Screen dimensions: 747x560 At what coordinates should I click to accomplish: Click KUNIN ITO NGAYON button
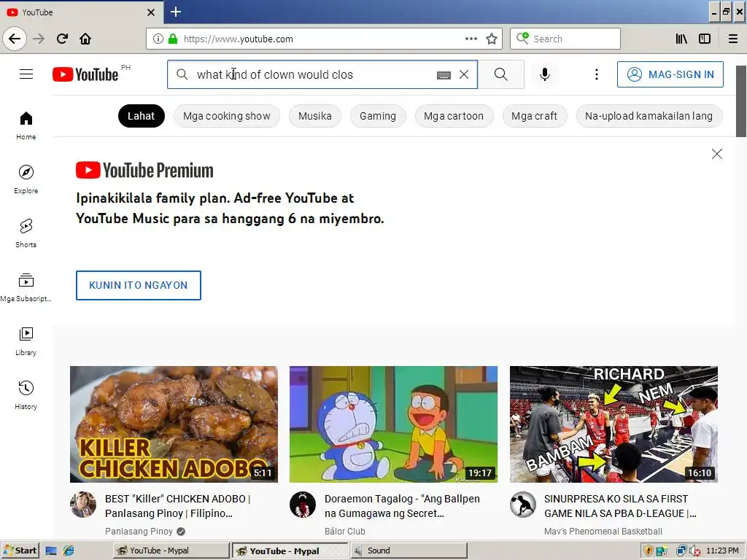tap(138, 285)
